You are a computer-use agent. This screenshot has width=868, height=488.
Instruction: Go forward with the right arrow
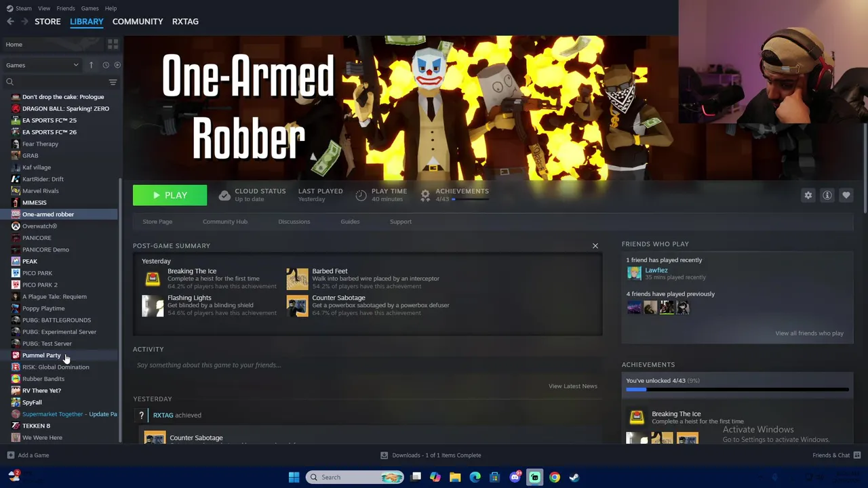coord(24,22)
